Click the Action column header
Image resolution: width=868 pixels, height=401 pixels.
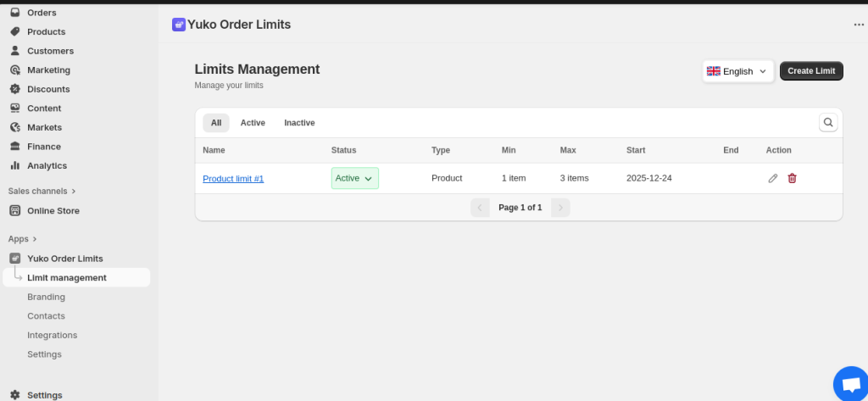[x=778, y=150]
